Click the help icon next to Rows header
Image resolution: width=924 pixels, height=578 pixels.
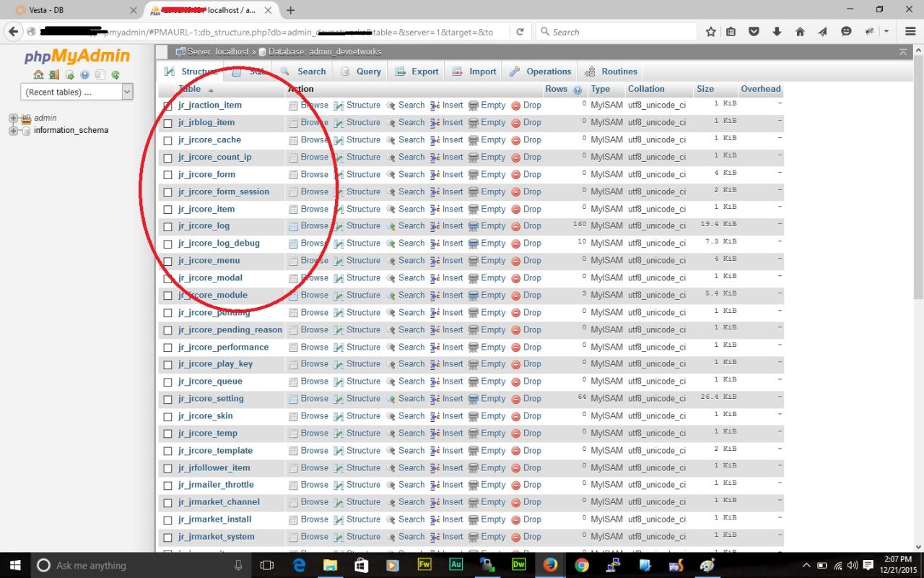[x=577, y=90]
